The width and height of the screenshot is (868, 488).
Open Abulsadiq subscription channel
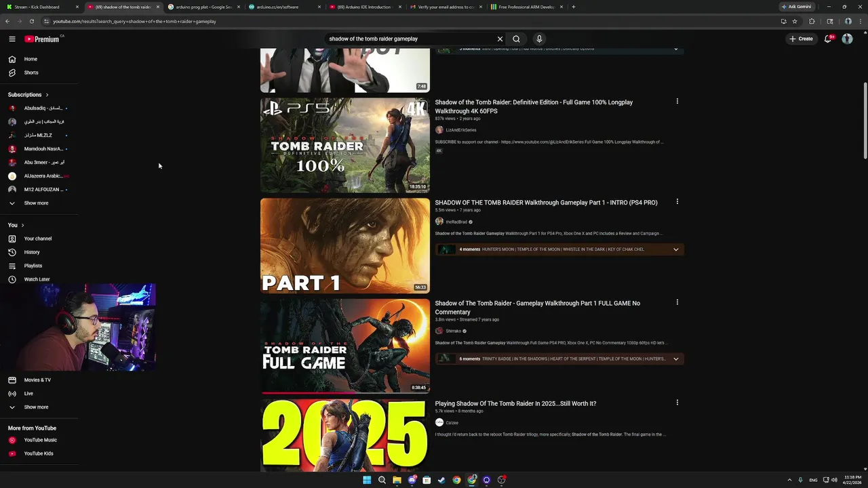click(39, 108)
